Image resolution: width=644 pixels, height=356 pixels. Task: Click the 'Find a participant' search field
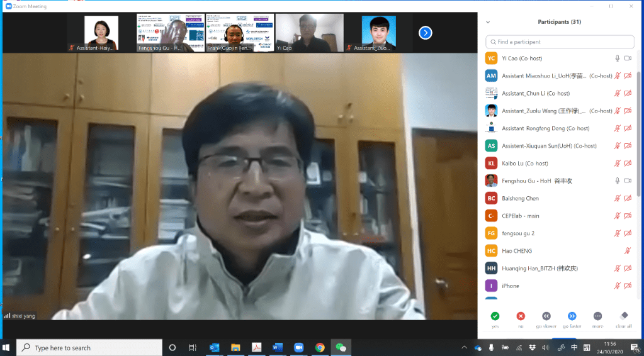click(x=559, y=42)
